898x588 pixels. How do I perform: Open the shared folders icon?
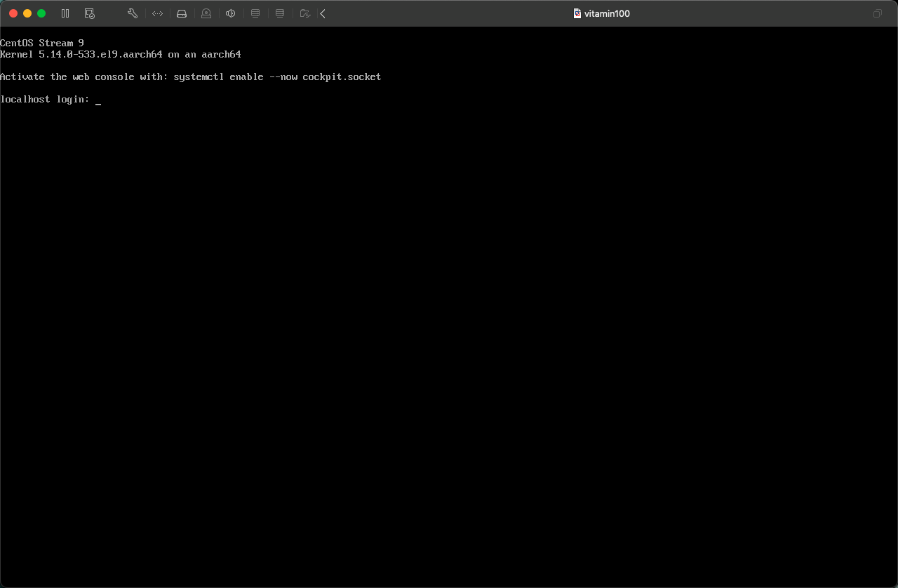[304, 13]
